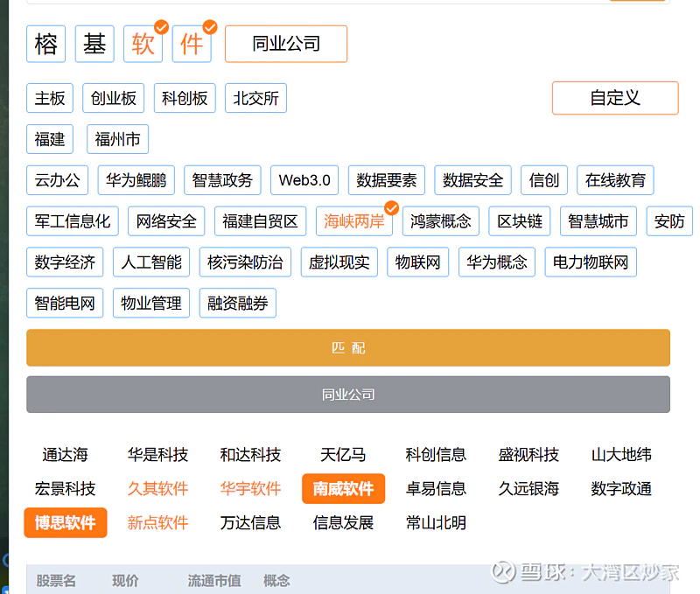Open the 自定义 custom button
Screen dimensions: 700x594
[615, 98]
